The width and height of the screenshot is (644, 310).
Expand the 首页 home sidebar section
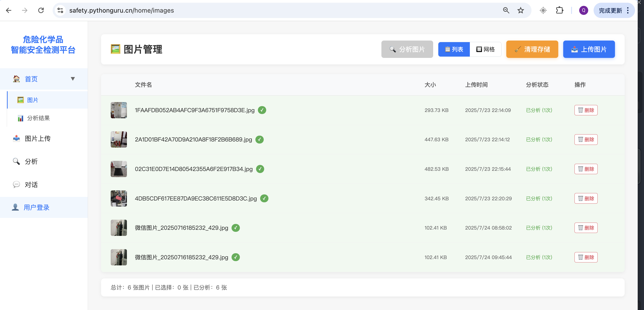31,79
